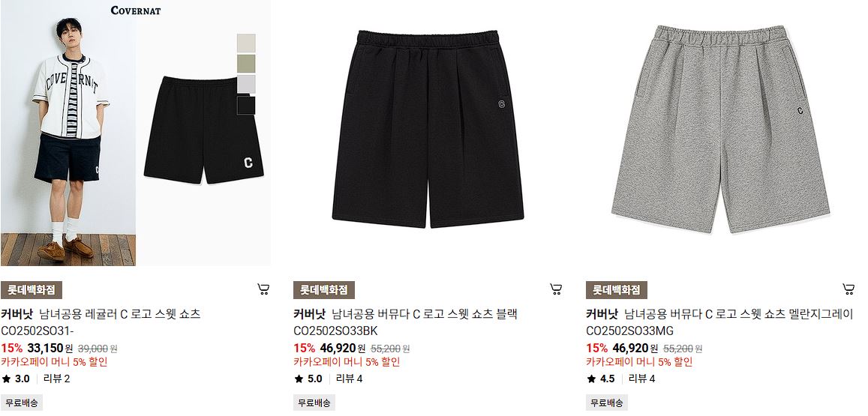The height and width of the screenshot is (416, 868).
Task: Open the 남녀공용 레귤러 C 로고 스웻 쇼츠 title
Action: coord(120,314)
